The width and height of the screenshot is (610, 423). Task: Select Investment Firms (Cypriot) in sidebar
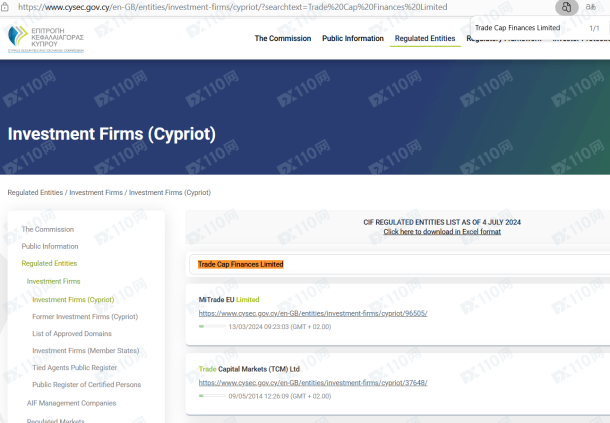coord(73,300)
